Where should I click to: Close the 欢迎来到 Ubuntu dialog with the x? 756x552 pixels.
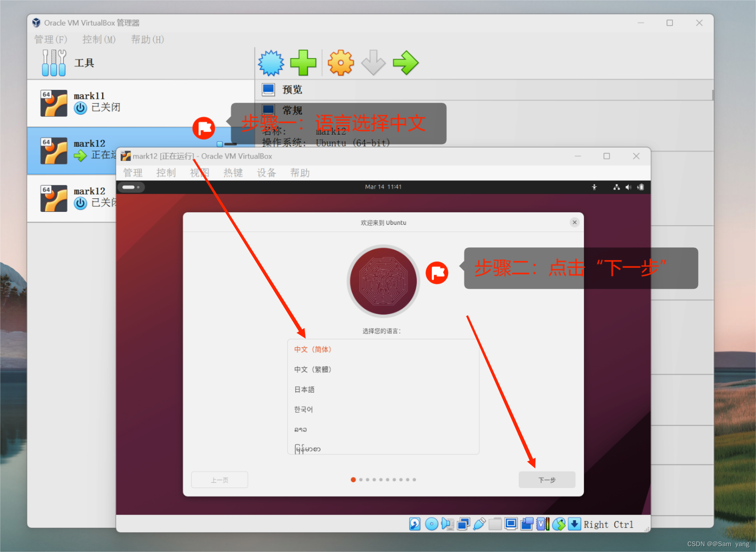(x=574, y=222)
